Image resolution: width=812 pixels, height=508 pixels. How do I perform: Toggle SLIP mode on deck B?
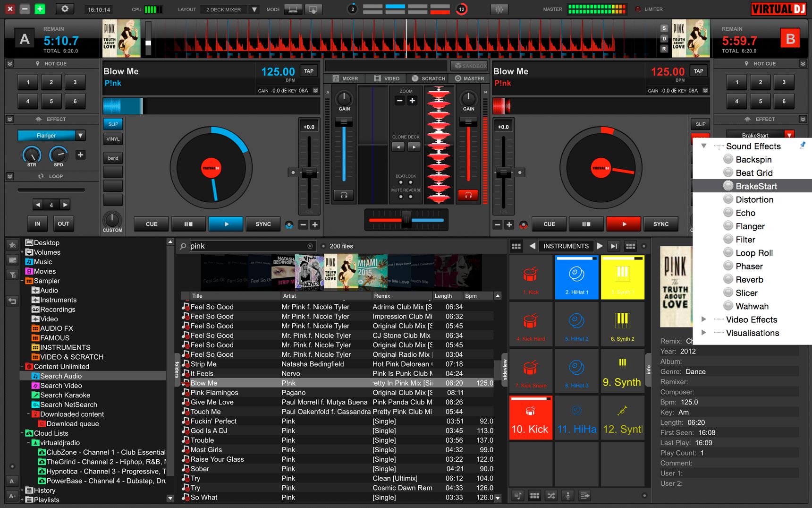701,124
